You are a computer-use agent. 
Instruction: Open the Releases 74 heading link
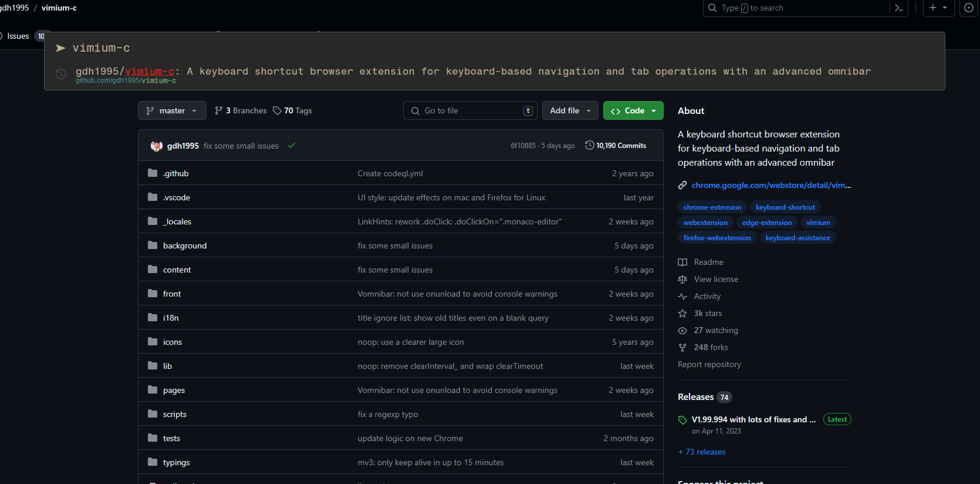(x=705, y=397)
